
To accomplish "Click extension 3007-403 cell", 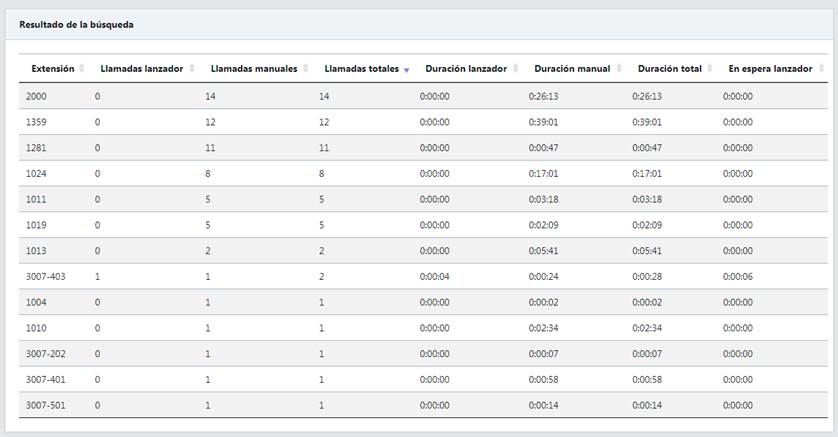I will (45, 276).
